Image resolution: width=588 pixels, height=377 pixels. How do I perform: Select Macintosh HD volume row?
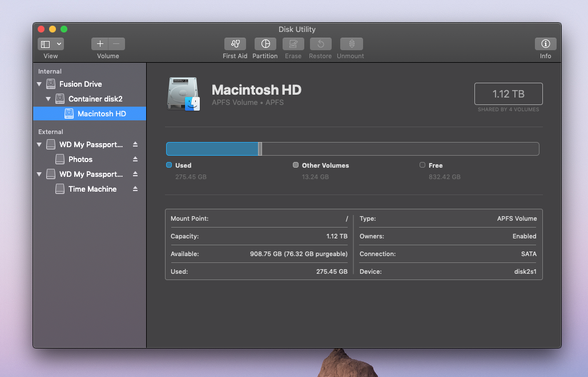90,113
